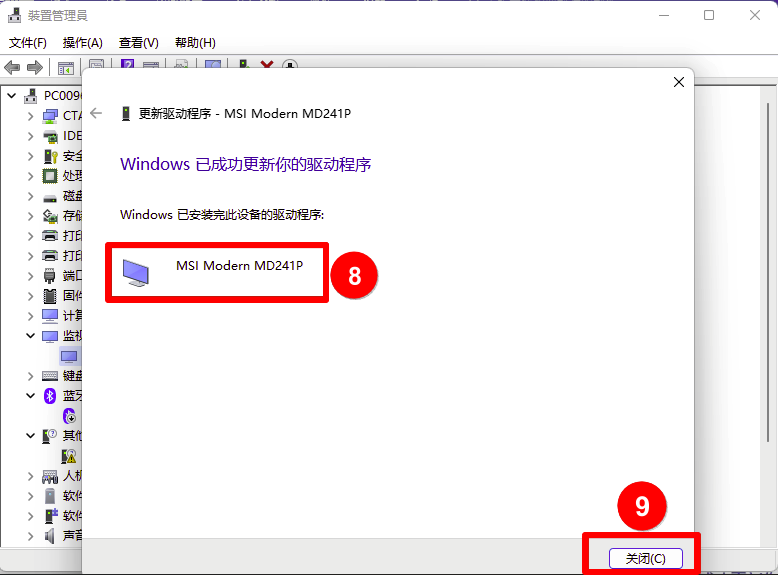Image resolution: width=778 pixels, height=575 pixels.
Task: Select the firmware chip category icon
Action: 50,296
